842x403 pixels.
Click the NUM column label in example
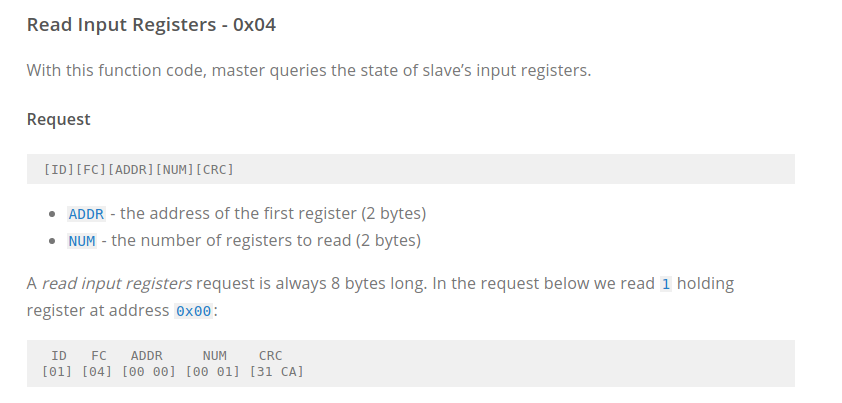(x=214, y=356)
